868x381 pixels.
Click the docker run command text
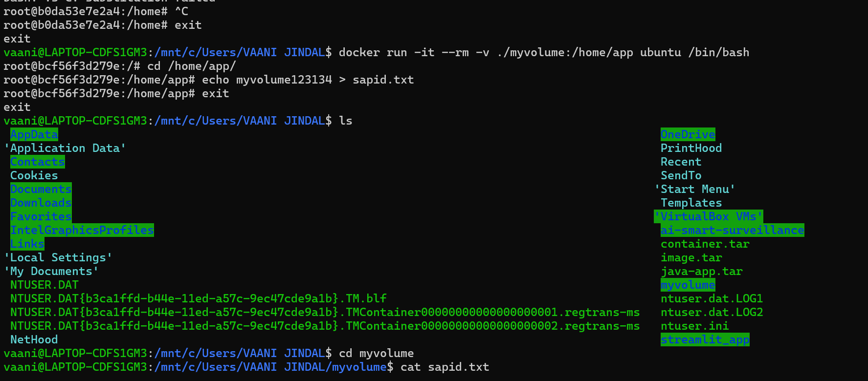pyautogui.click(x=544, y=52)
